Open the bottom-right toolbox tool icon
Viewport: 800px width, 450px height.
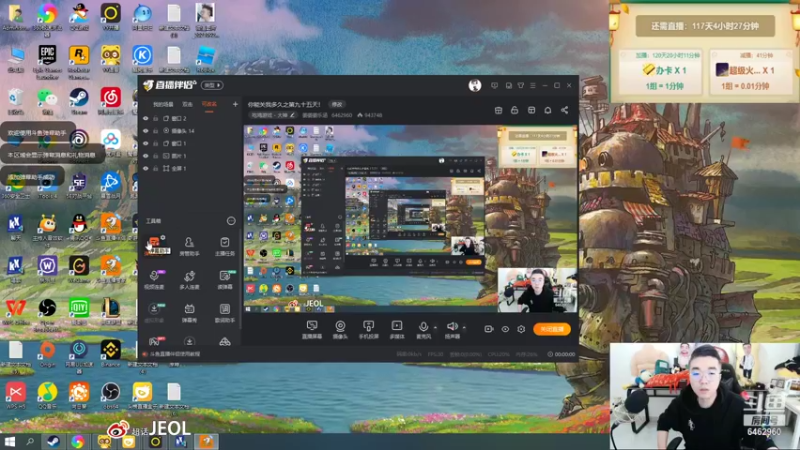coord(224,341)
